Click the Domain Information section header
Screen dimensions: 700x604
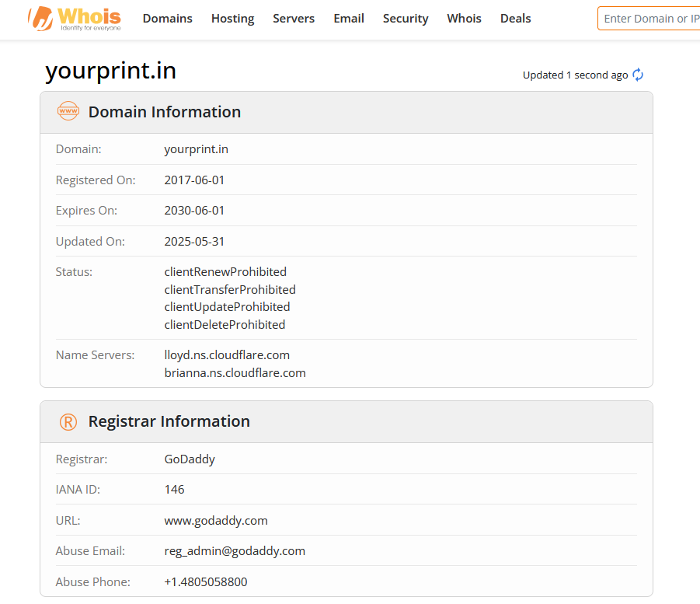[347, 112]
